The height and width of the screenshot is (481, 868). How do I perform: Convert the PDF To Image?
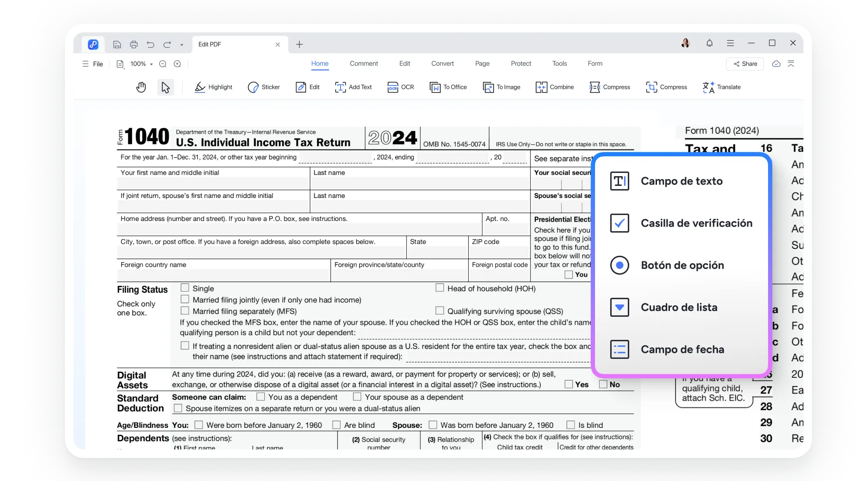502,87
